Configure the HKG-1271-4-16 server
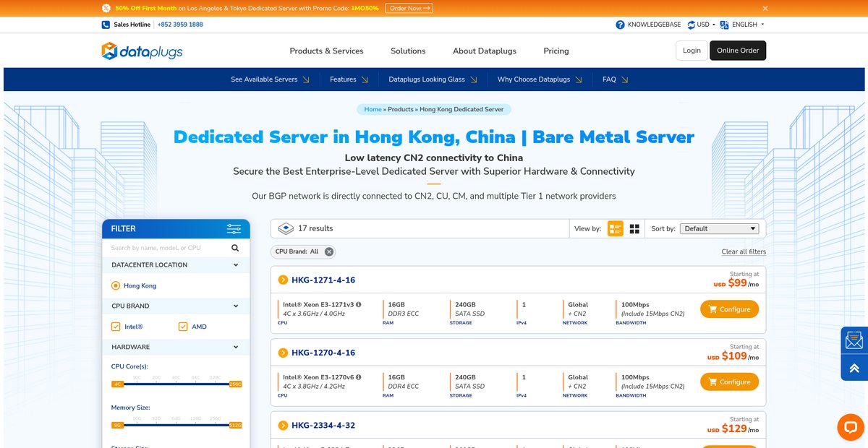The height and width of the screenshot is (448, 868). click(x=729, y=309)
